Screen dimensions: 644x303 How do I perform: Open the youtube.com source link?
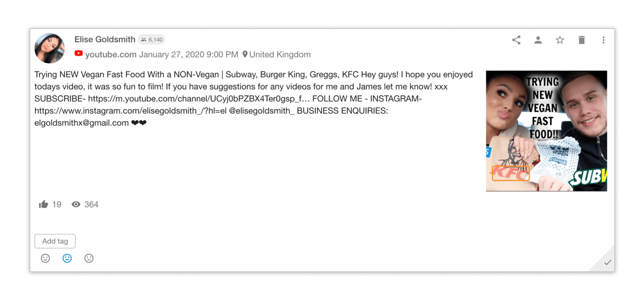tap(111, 54)
